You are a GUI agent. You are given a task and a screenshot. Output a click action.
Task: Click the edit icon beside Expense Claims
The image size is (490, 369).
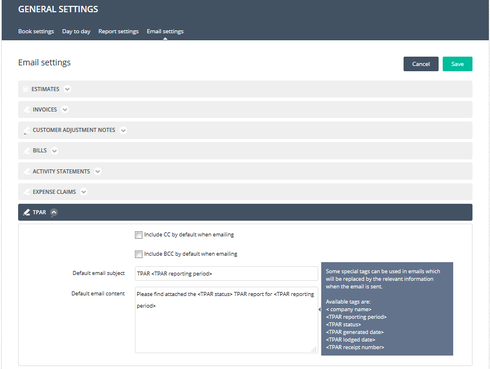pos(26,192)
